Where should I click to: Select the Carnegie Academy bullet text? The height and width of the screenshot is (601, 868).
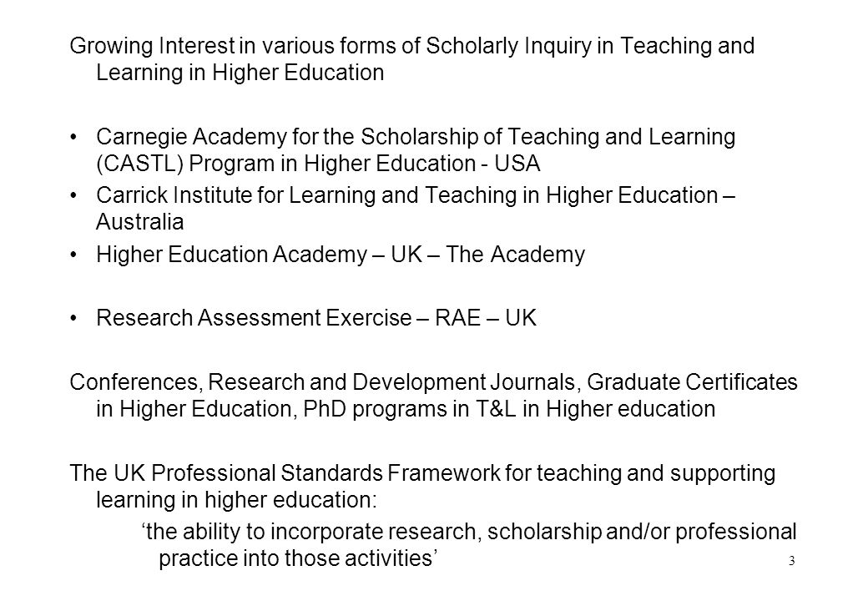pyautogui.click(x=416, y=137)
